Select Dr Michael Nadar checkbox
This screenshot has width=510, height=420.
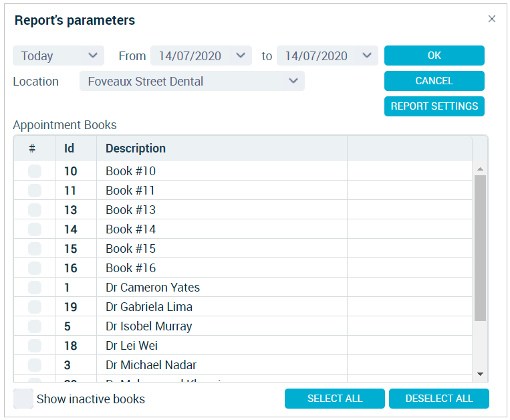tap(35, 365)
